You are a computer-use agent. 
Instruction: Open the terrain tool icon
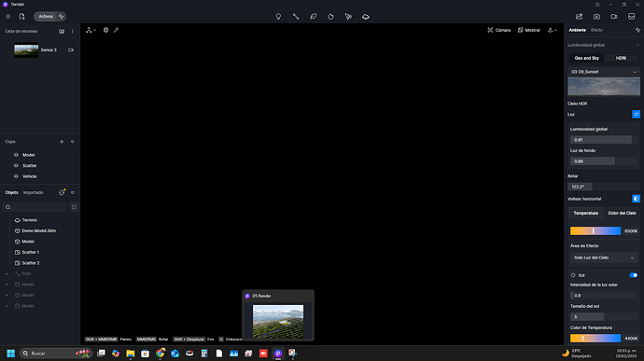tap(366, 17)
